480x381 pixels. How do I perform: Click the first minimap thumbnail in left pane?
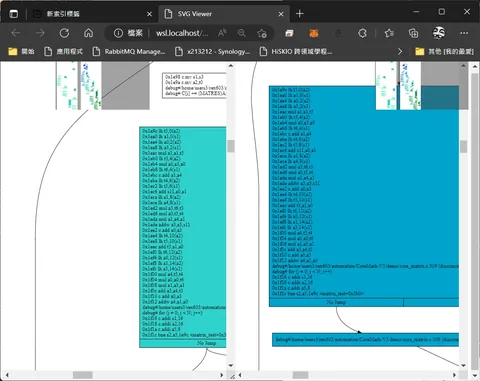click(x=67, y=85)
